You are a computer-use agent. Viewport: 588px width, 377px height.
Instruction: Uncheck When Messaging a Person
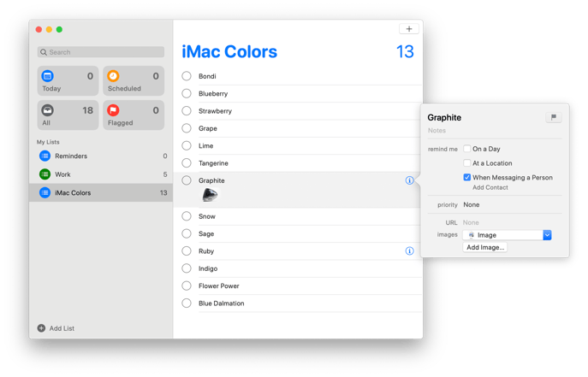click(466, 177)
